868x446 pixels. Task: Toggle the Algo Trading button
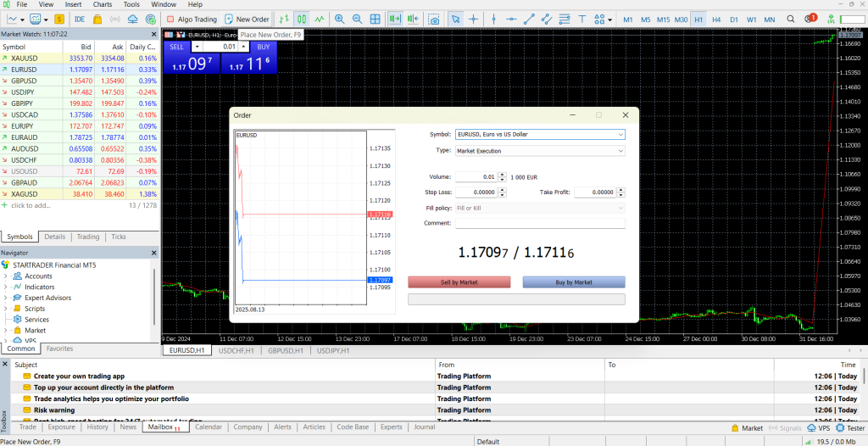coord(192,19)
